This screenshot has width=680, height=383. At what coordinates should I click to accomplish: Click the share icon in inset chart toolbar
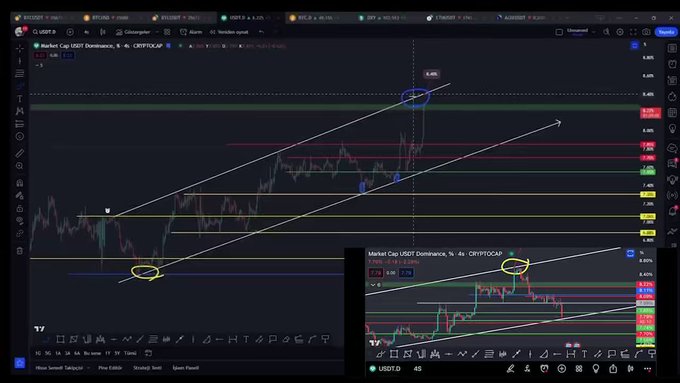[613, 369]
